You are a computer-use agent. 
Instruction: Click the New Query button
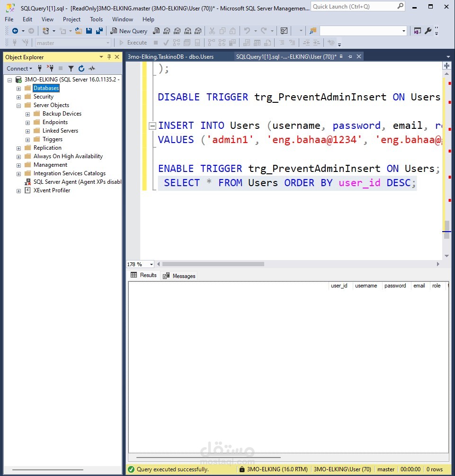129,31
